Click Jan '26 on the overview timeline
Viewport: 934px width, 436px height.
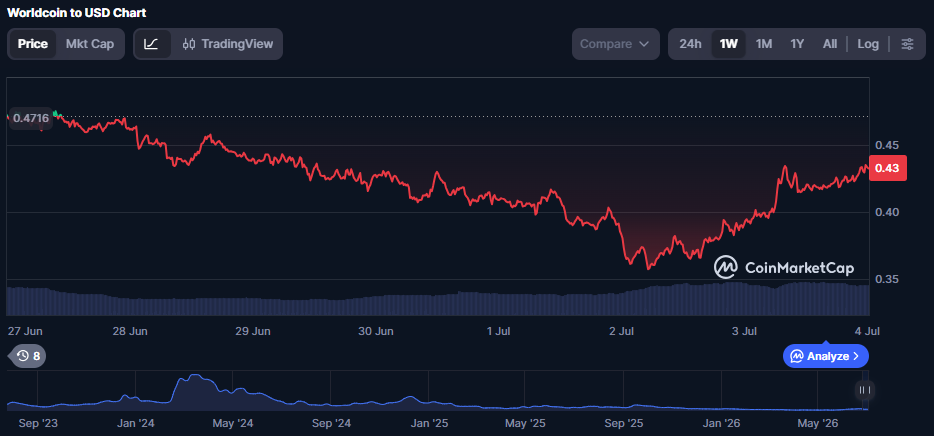coord(721,423)
